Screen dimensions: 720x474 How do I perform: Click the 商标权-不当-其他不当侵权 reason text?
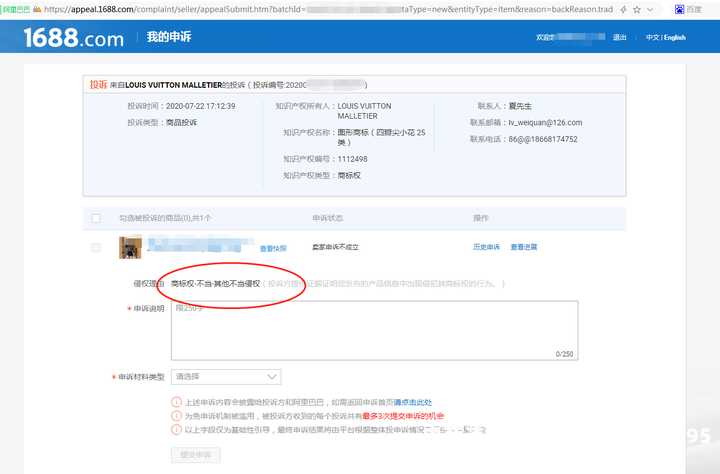tap(215, 284)
